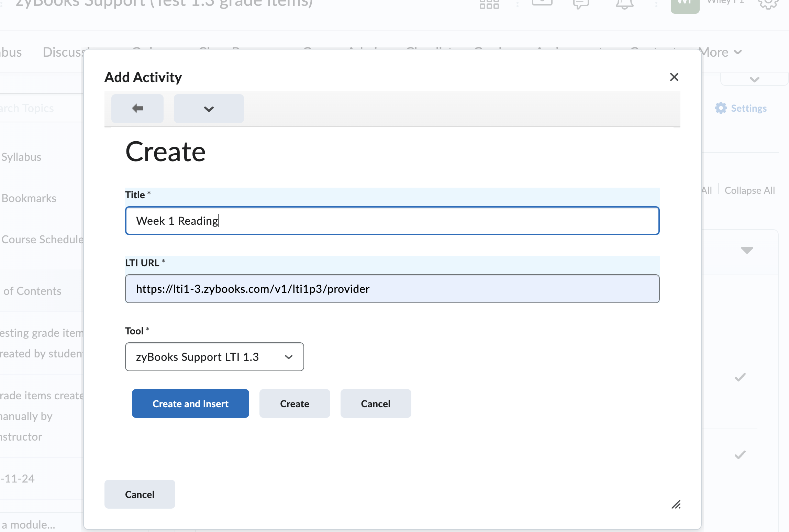Image resolution: width=789 pixels, height=532 pixels.
Task: Click the back arrow button in Add Activity
Action: pyautogui.click(x=137, y=109)
